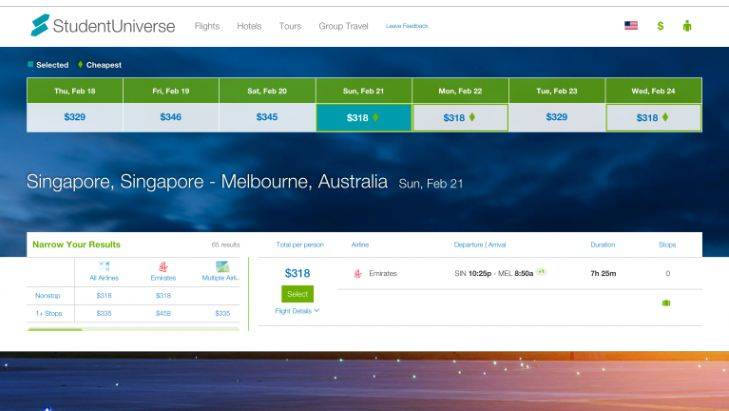Open the Flights menu
Image resolution: width=729 pixels, height=411 pixels.
click(x=207, y=26)
